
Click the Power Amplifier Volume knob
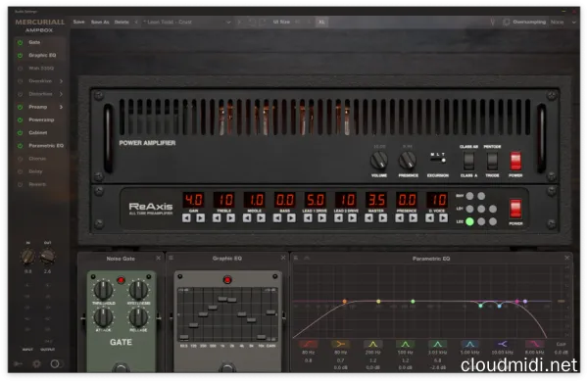pyautogui.click(x=378, y=161)
